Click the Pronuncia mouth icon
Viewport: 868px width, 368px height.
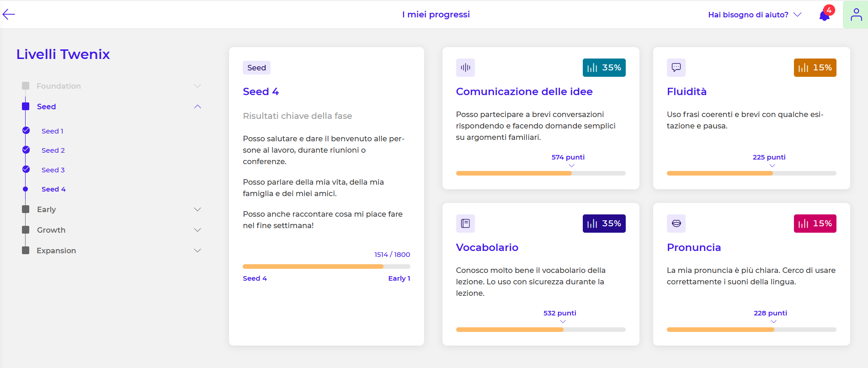[676, 224]
